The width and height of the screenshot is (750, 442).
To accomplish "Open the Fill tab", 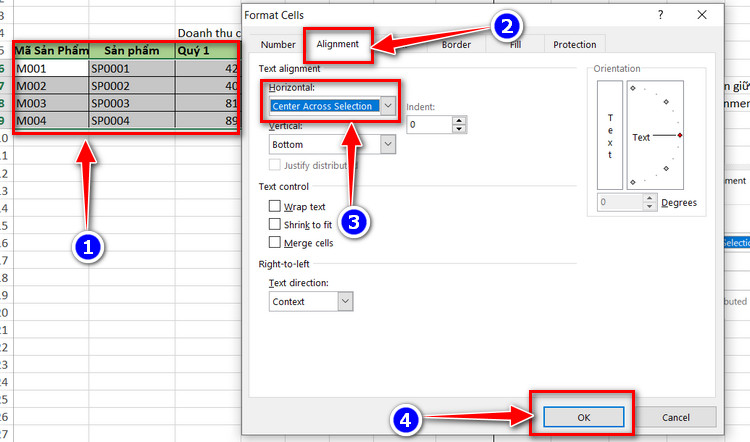I will pyautogui.click(x=515, y=44).
